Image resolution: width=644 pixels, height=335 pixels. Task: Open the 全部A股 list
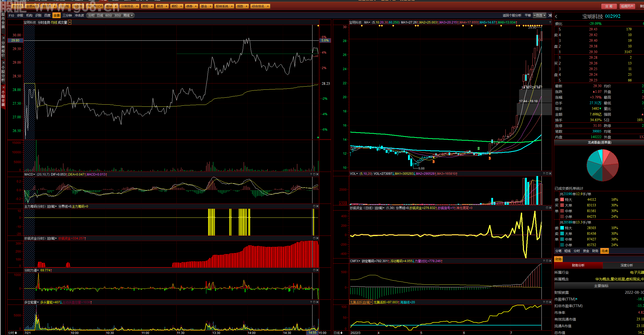32,6
